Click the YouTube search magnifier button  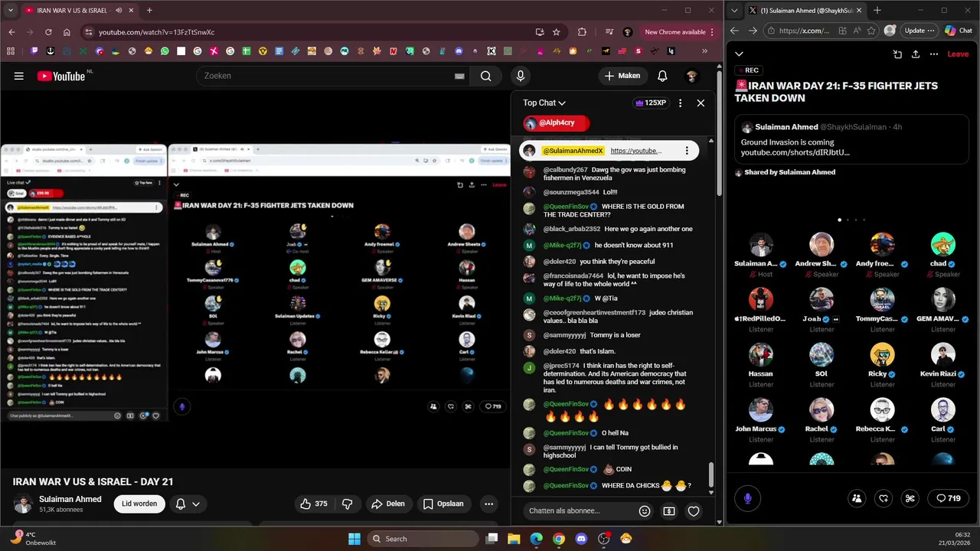[x=486, y=76]
